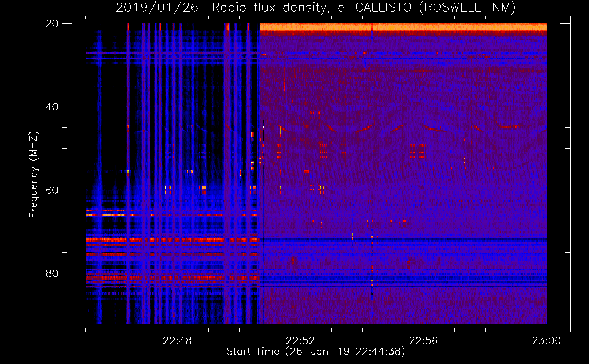Click the '22:52' time tick label
This screenshot has height=364, width=589.
tap(300, 341)
